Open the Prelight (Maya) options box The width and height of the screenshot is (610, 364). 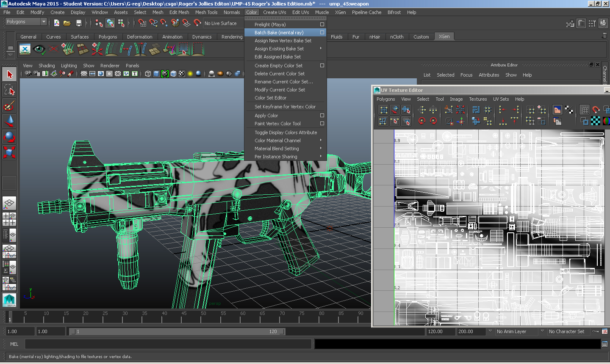coord(322,25)
